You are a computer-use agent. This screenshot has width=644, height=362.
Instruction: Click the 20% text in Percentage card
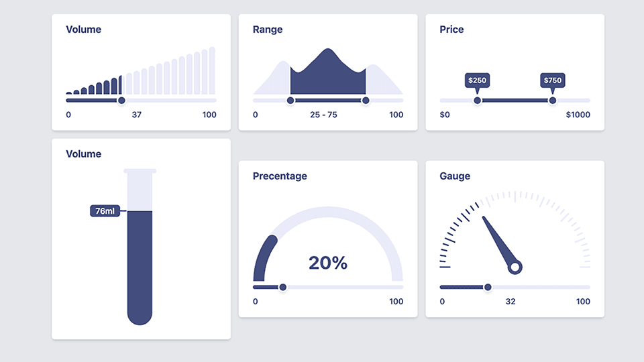pos(328,263)
